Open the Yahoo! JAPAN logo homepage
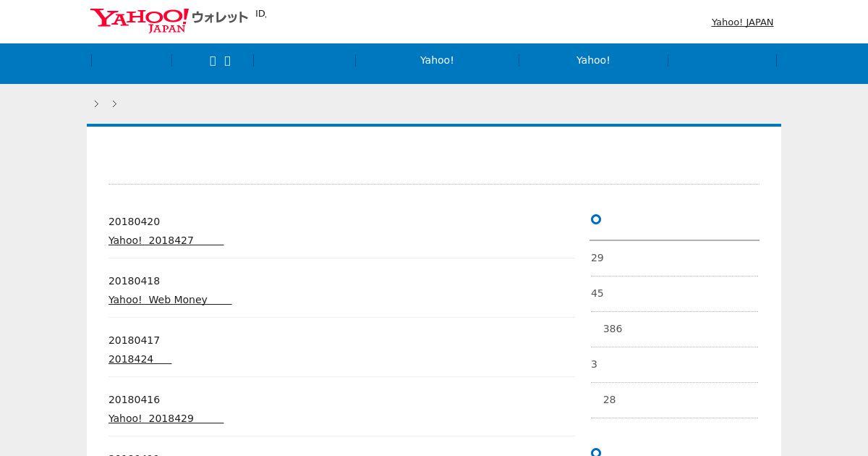The height and width of the screenshot is (456, 868). (140, 20)
